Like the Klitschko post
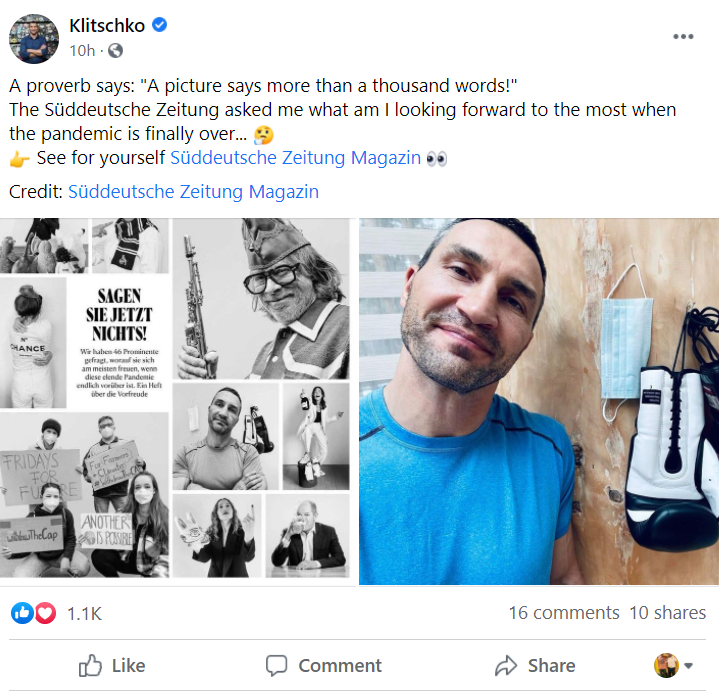 click(111, 665)
